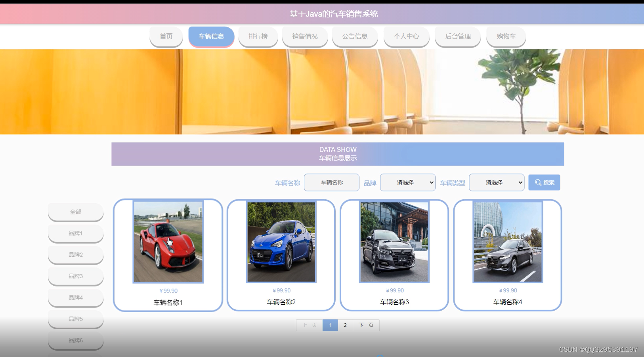Filter by 品牌5 in the sidebar

(x=76, y=319)
